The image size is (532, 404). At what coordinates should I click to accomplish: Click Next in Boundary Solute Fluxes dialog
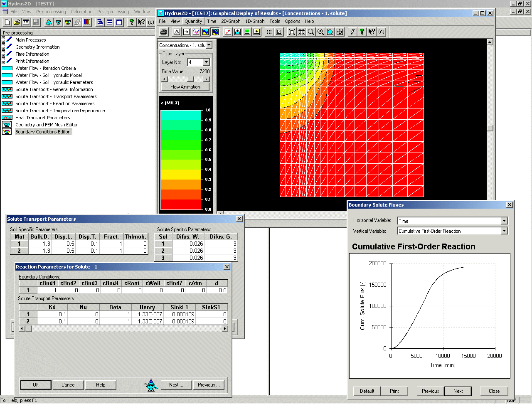click(x=458, y=391)
